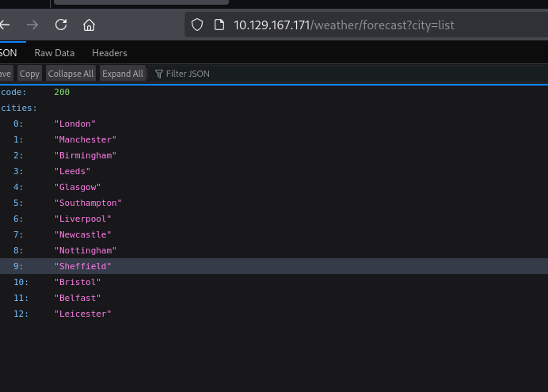Image resolution: width=548 pixels, height=392 pixels.
Task: Click the Filter JSON funnel icon
Action: pos(159,74)
